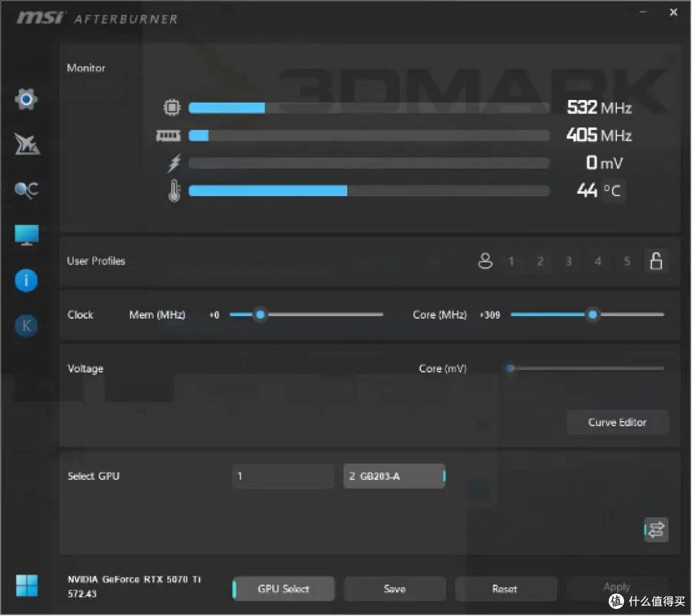Click the 0 mV voltage reading
Image resolution: width=692 pixels, height=616 pixels.
[x=604, y=163]
